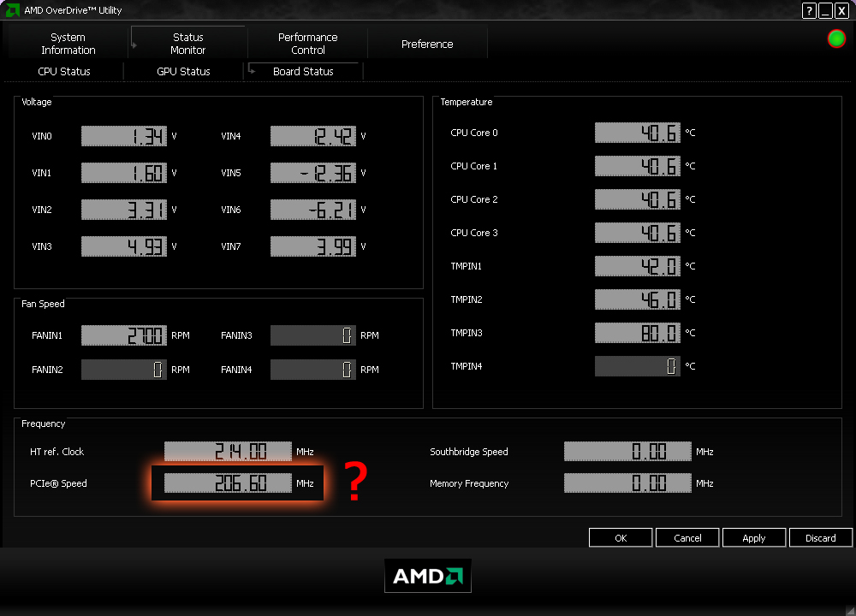Image resolution: width=856 pixels, height=616 pixels.
Task: Click the VIN4 voltage readout 12.42
Action: [313, 136]
